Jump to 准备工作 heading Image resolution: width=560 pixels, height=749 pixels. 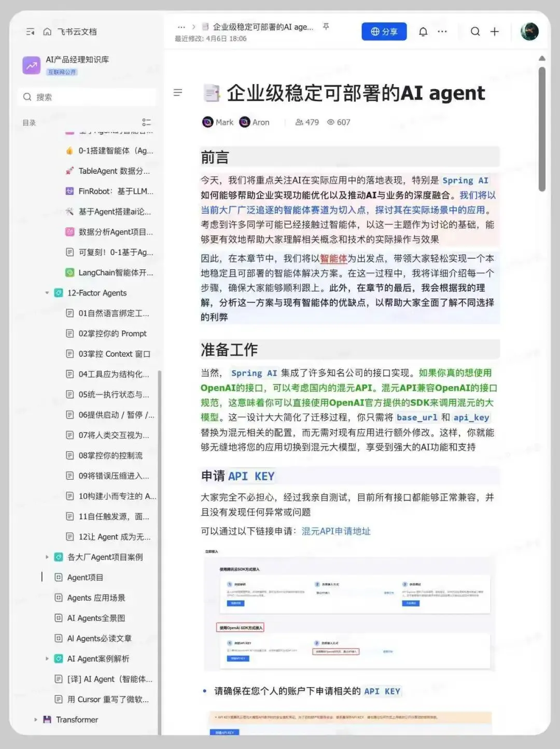229,350
